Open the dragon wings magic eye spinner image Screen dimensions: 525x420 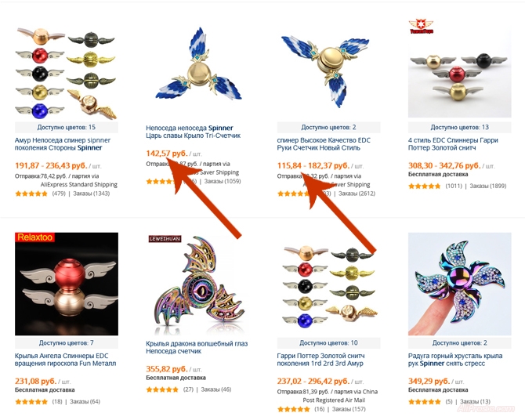click(x=197, y=284)
